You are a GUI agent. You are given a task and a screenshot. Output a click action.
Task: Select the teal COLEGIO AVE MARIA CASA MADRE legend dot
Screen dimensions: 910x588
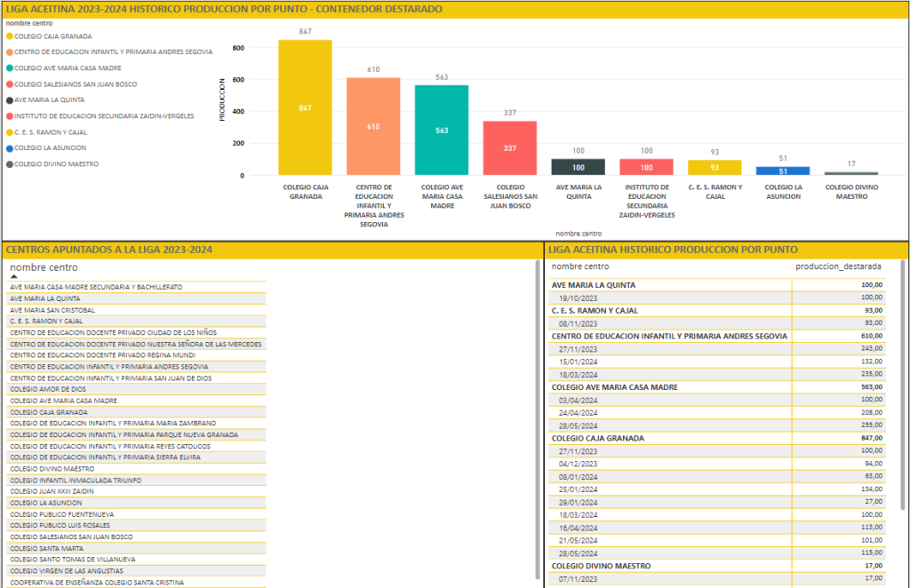tap(9, 68)
